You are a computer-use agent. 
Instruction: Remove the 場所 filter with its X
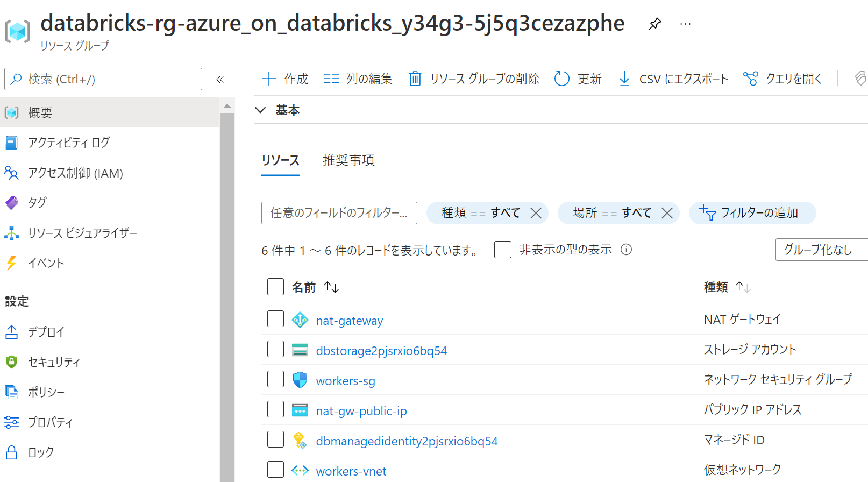point(667,213)
